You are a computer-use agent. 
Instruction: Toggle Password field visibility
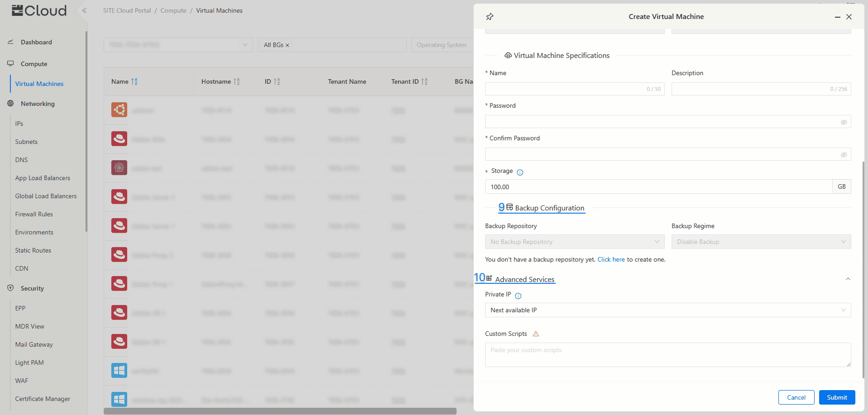click(844, 122)
